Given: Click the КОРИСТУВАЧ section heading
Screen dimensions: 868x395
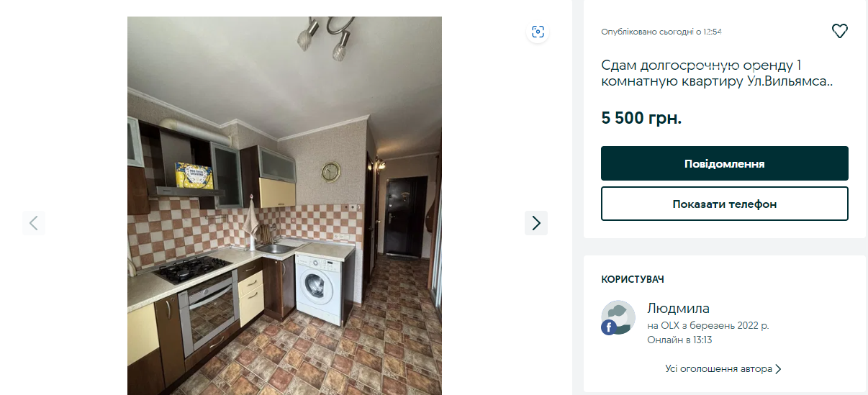Looking at the screenshot, I should click(x=632, y=279).
